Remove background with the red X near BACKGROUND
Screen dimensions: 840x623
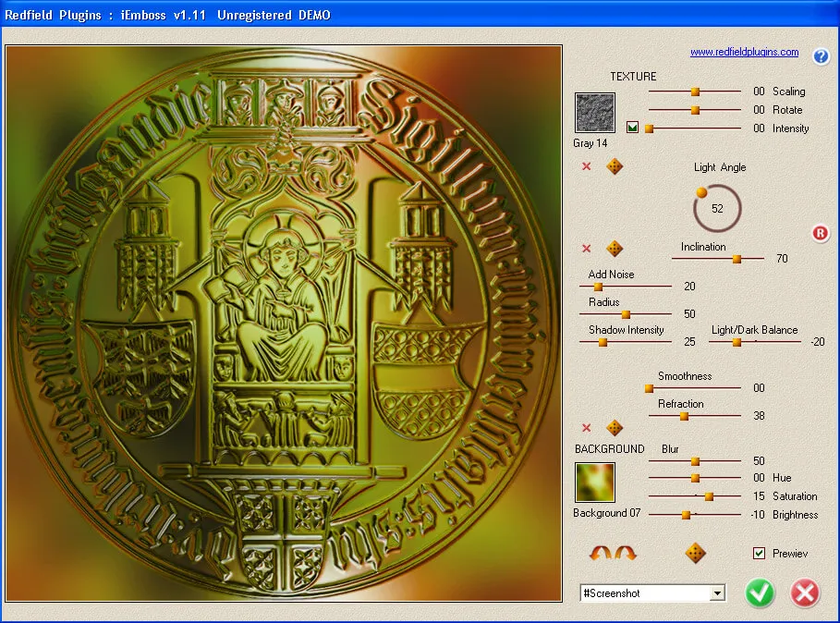pyautogui.click(x=586, y=428)
